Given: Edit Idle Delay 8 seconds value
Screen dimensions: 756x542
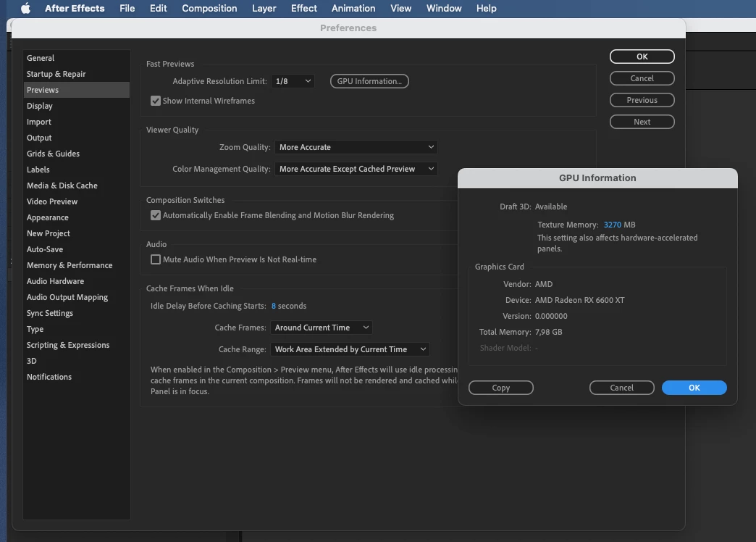Looking at the screenshot, I should click(x=274, y=306).
